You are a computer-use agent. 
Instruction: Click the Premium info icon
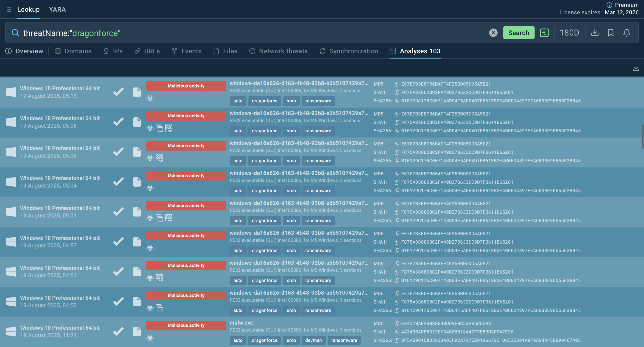point(609,5)
